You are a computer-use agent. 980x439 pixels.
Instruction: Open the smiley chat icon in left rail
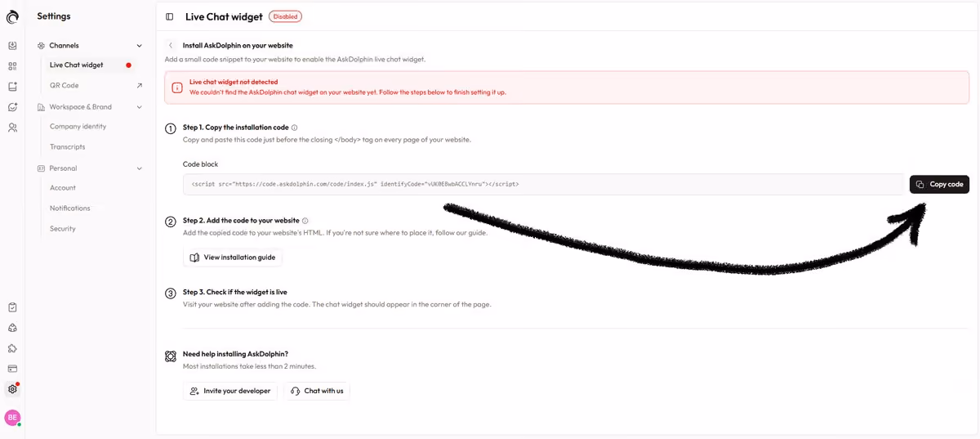point(12,107)
